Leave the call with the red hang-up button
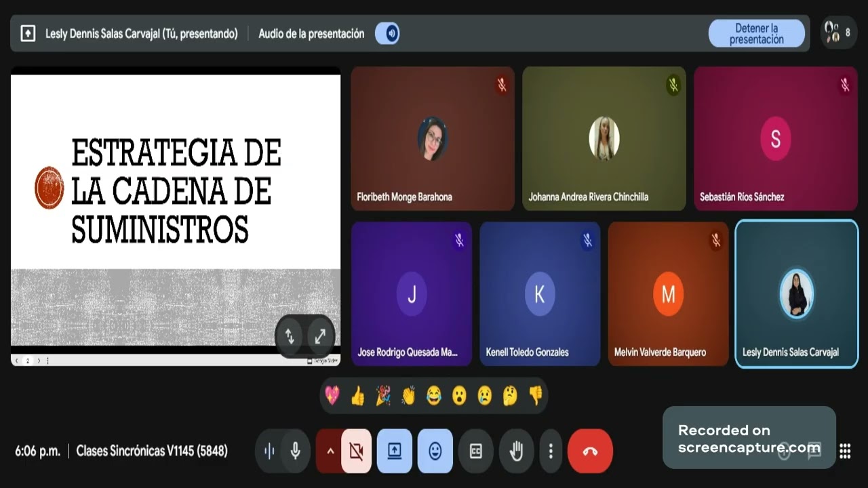 pyautogui.click(x=590, y=451)
